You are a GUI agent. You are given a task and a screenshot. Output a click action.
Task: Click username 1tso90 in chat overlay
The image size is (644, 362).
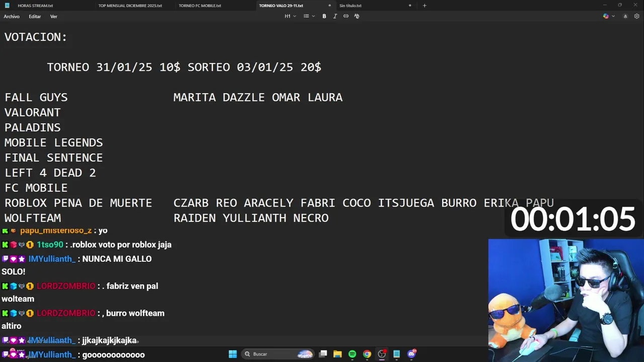pyautogui.click(x=50, y=245)
